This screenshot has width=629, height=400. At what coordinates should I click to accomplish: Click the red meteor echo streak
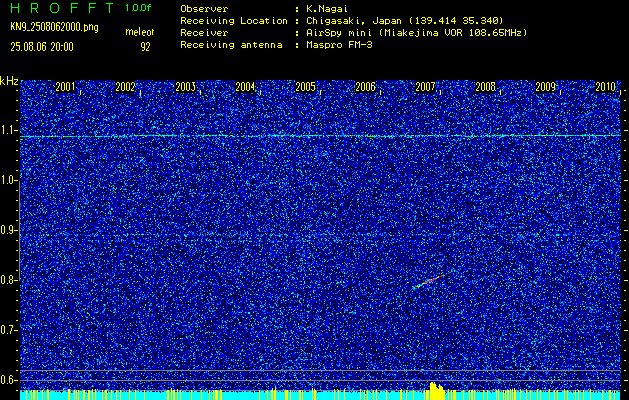430,281
